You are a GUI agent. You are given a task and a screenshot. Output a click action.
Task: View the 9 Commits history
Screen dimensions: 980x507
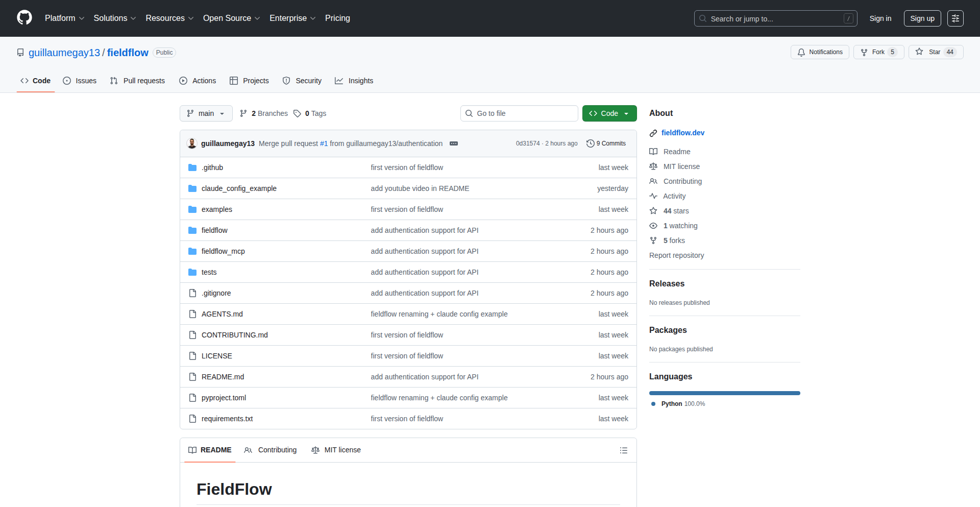pos(606,143)
